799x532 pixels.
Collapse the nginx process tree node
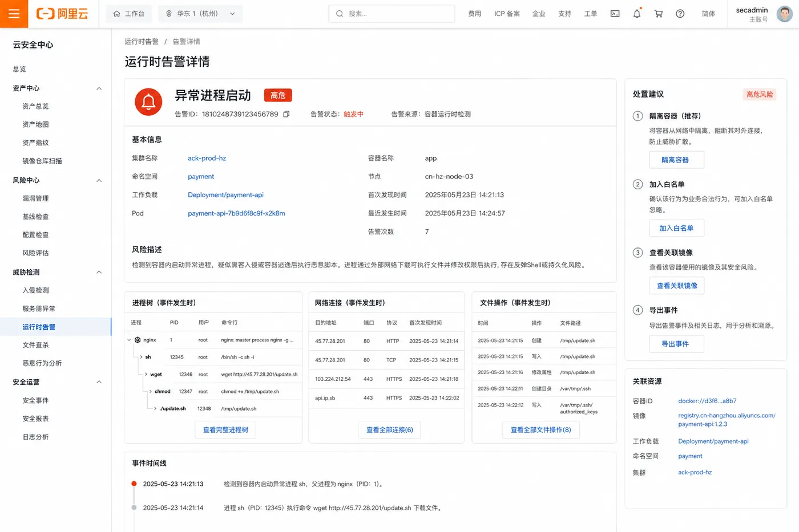tap(129, 340)
